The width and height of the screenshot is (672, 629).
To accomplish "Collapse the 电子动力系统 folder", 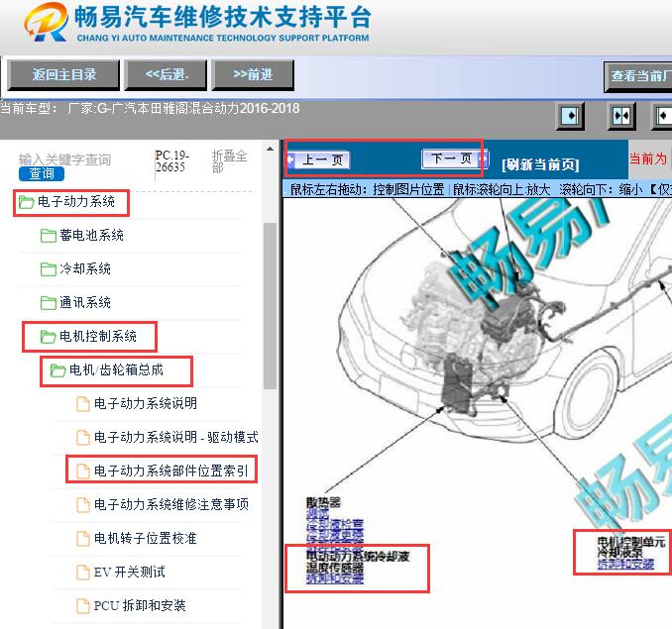I will click(x=76, y=202).
